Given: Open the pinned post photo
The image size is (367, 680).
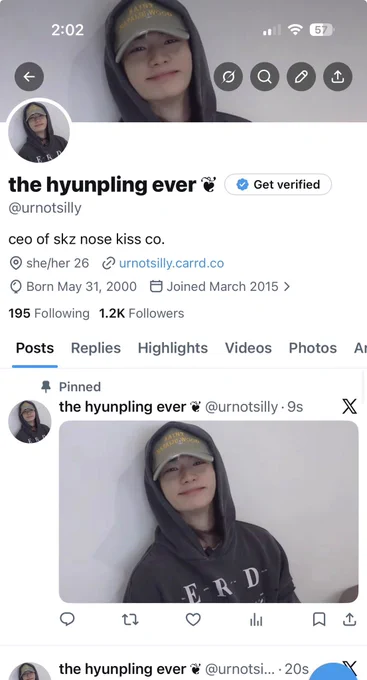Looking at the screenshot, I should 209,512.
